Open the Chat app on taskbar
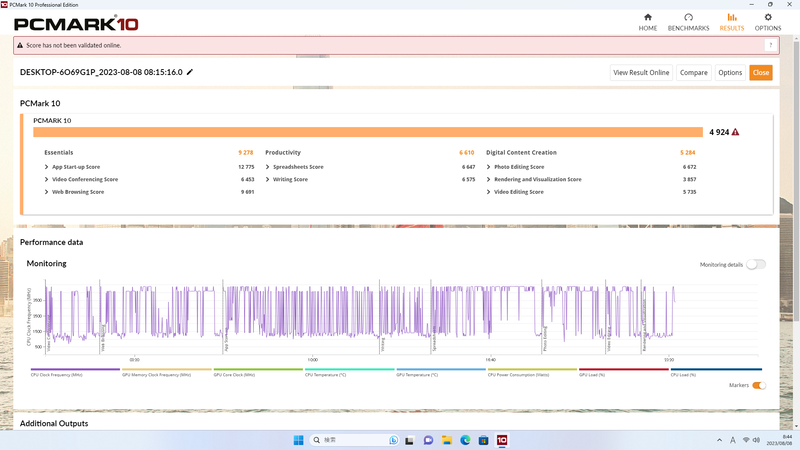This screenshot has width=800, height=450. click(x=428, y=440)
